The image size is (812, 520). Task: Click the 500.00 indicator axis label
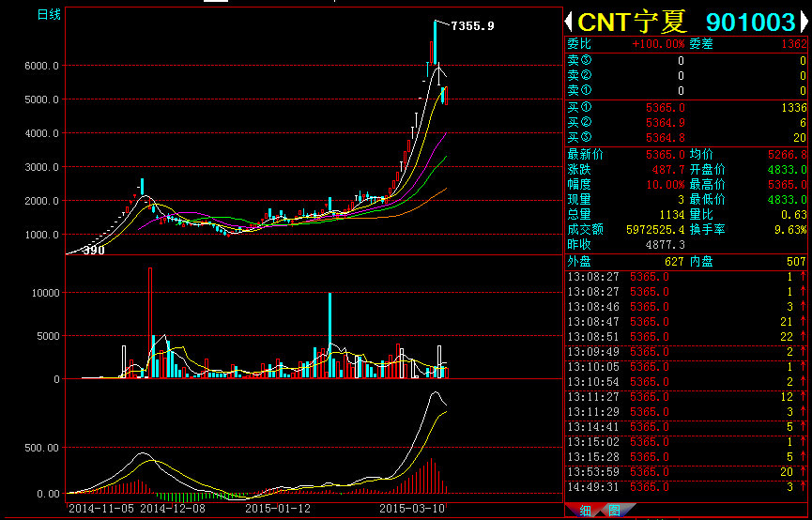[x=42, y=447]
